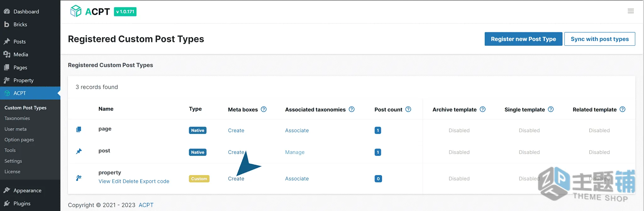Open Option pages submenu item
This screenshot has height=211, width=644.
click(x=19, y=140)
